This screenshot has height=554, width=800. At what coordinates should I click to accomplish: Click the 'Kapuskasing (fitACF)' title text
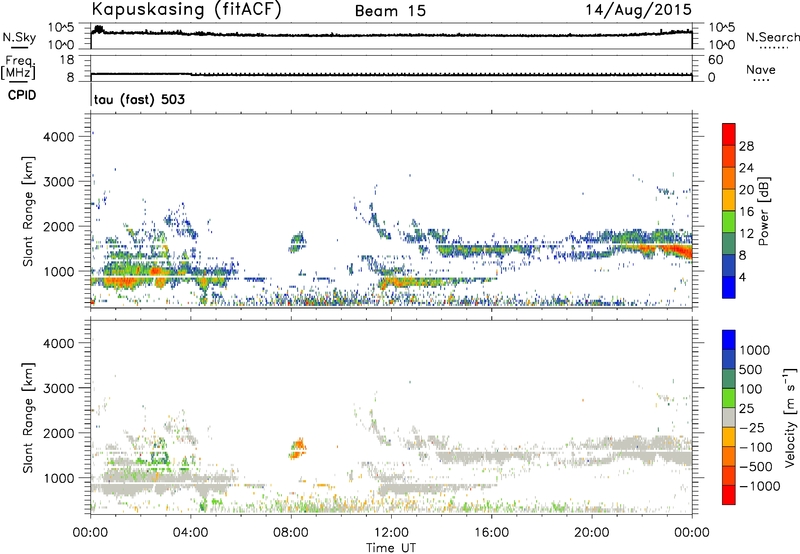186,9
